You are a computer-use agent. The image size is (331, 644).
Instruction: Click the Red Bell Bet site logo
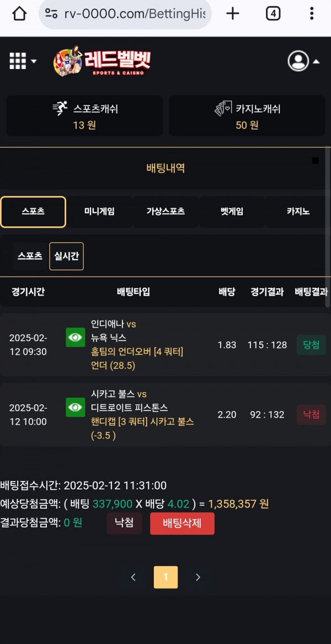pyautogui.click(x=102, y=62)
